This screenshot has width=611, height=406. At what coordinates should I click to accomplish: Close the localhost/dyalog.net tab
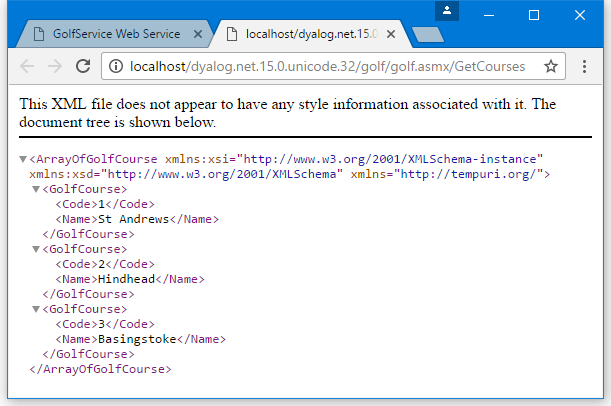(391, 35)
